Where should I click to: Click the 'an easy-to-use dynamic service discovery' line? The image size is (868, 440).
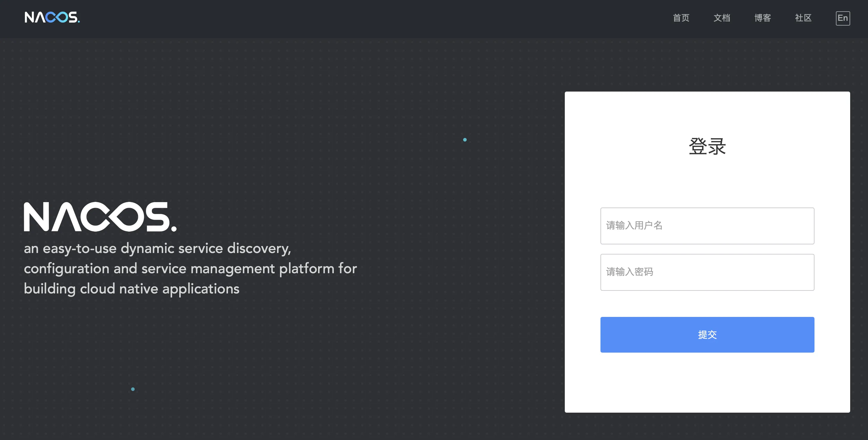(x=157, y=249)
